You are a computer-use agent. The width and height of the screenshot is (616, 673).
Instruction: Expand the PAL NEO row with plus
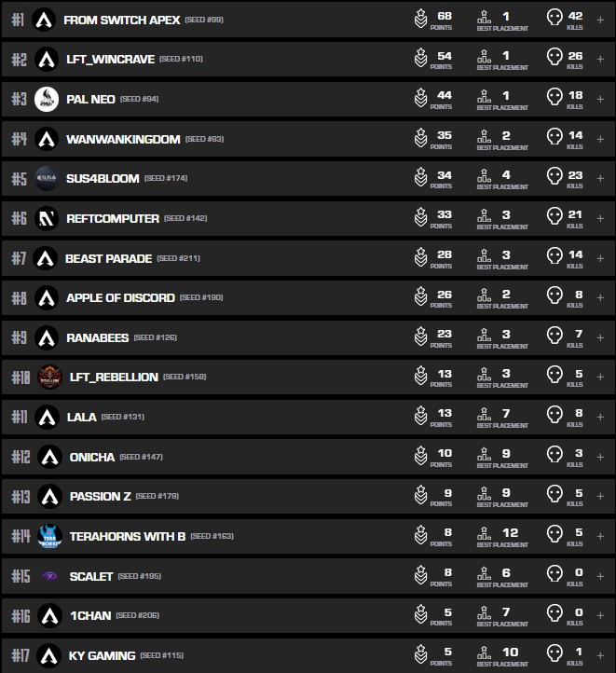pyautogui.click(x=600, y=99)
